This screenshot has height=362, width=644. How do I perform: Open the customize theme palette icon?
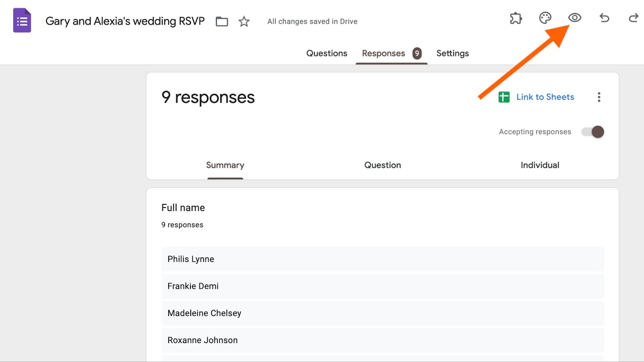click(545, 18)
